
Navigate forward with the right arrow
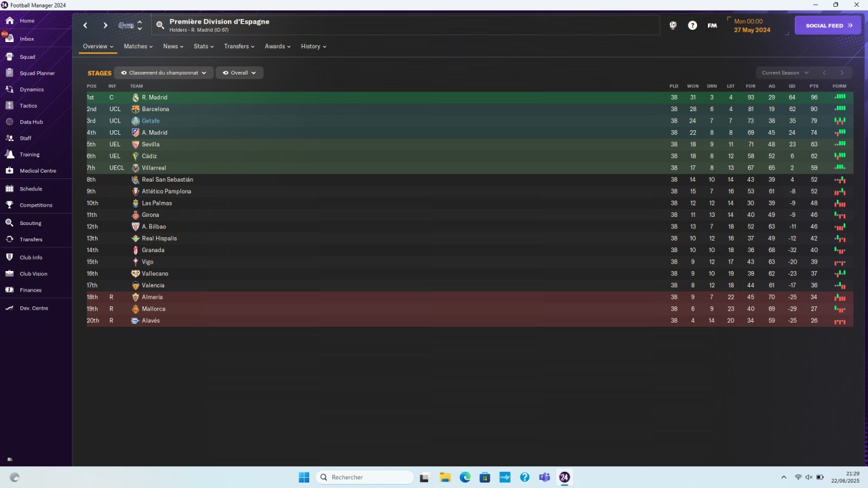pos(105,26)
